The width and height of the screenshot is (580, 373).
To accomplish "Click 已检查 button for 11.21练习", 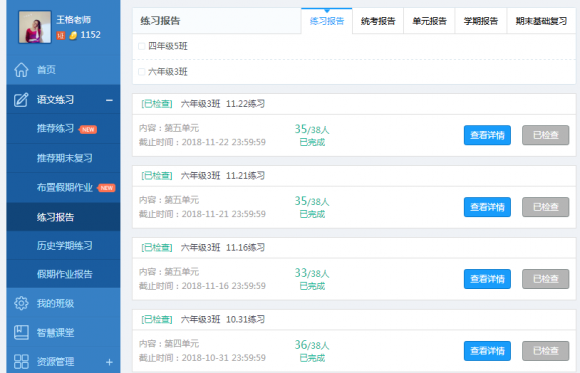I will (x=546, y=207).
